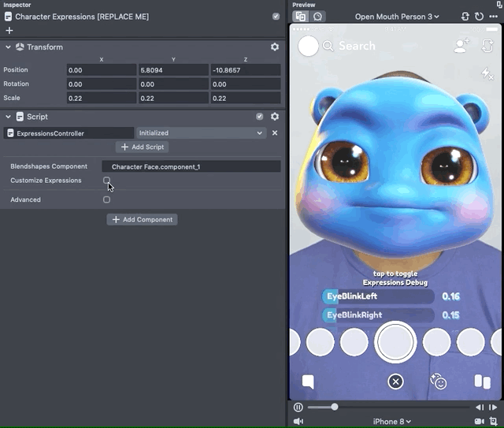Click the Add Component button
Screen dimensions: 504x428
(x=143, y=220)
